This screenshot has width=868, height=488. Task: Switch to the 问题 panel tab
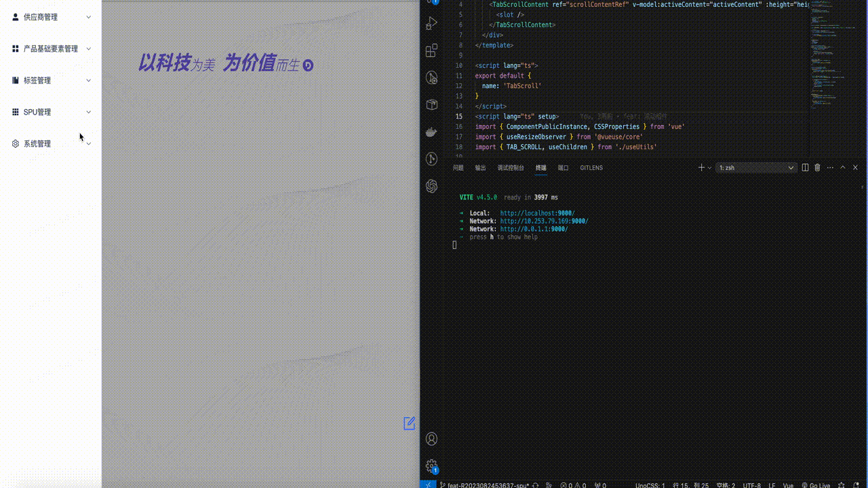click(x=458, y=167)
